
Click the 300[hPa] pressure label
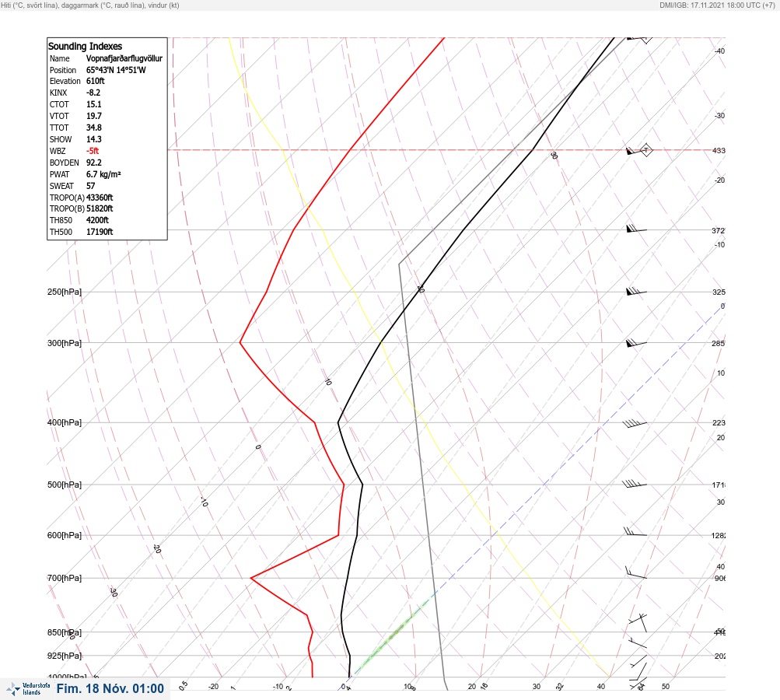[65, 343]
